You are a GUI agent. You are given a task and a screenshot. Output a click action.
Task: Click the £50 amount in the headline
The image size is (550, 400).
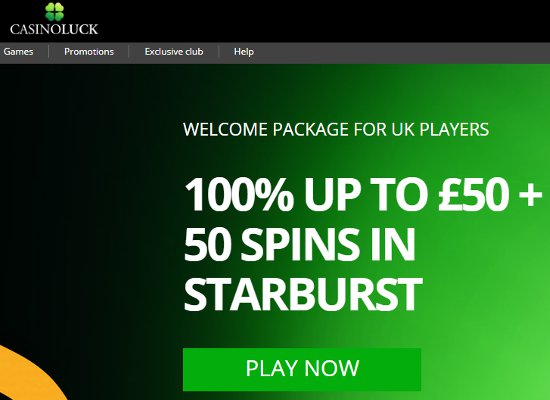click(474, 194)
